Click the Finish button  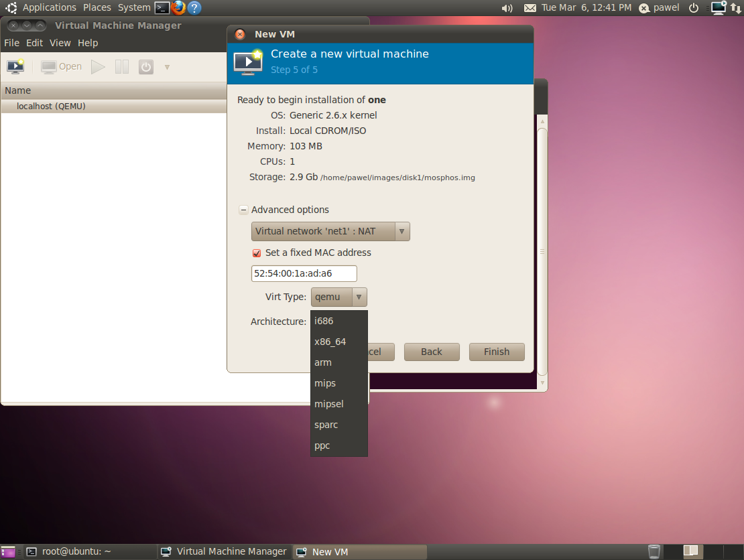(x=496, y=352)
